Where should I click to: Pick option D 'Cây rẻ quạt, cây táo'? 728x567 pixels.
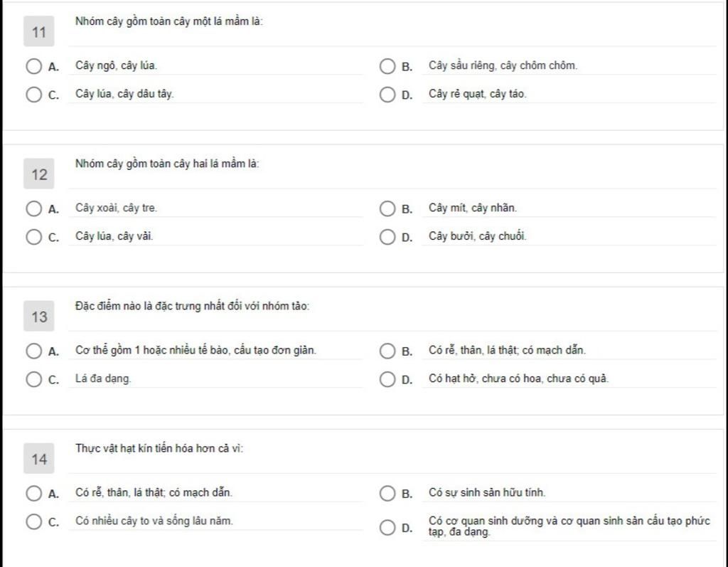(387, 95)
